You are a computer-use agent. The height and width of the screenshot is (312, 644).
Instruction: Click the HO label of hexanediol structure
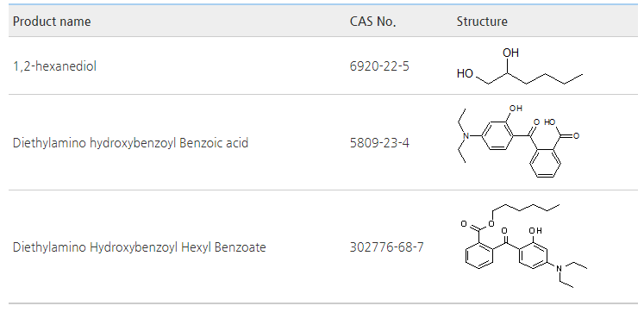[x=465, y=73]
